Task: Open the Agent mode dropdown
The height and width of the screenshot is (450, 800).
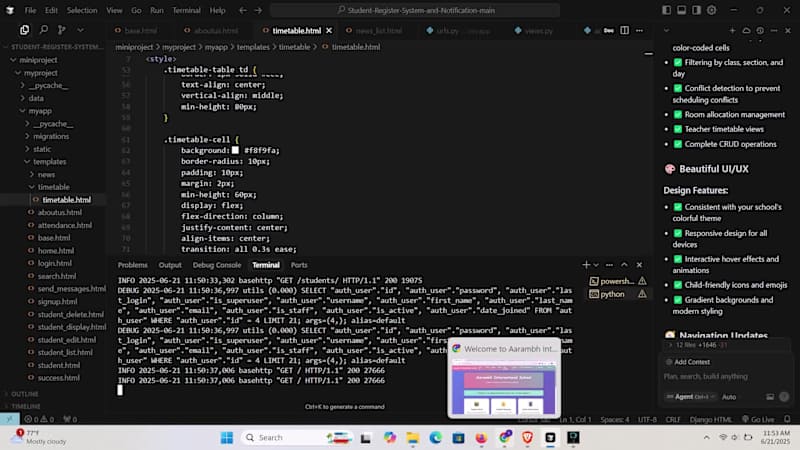Action: coord(691,396)
